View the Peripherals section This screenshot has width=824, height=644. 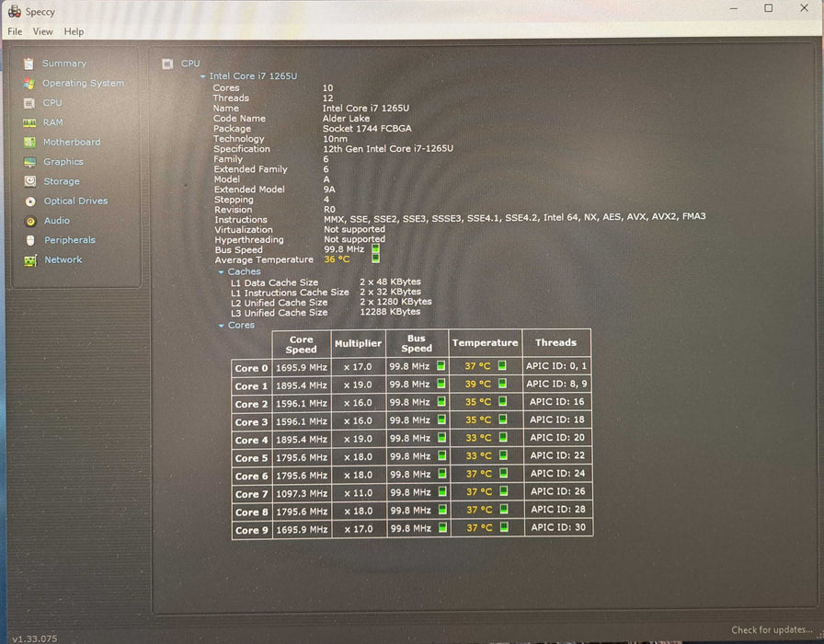pyautogui.click(x=70, y=240)
